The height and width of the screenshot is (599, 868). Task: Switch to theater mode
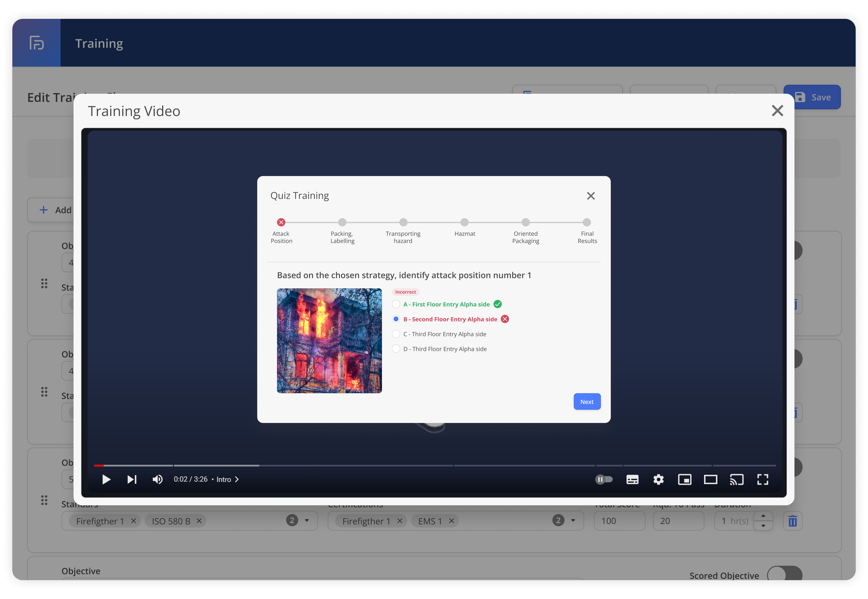710,479
